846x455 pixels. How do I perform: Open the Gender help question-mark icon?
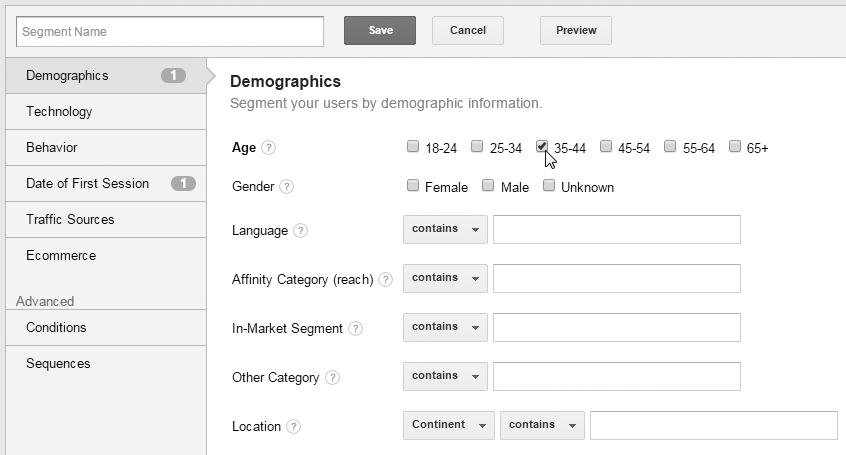[286, 187]
